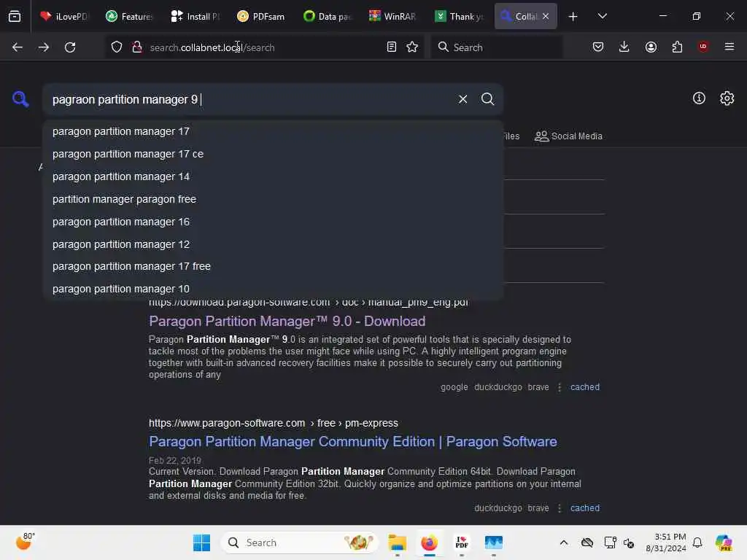Screen dimensions: 747x560
Task: Click the Firefox toolbar Search box
Action: (x=496, y=47)
